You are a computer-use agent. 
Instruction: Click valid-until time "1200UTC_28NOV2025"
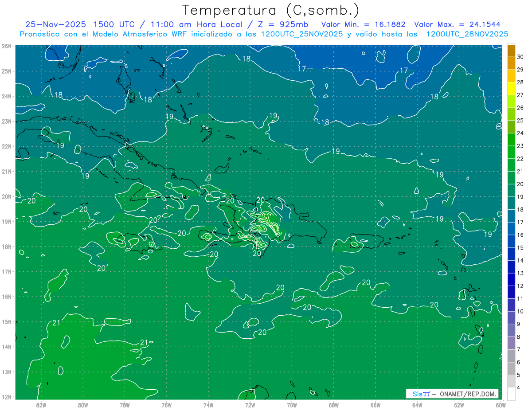tap(467, 34)
